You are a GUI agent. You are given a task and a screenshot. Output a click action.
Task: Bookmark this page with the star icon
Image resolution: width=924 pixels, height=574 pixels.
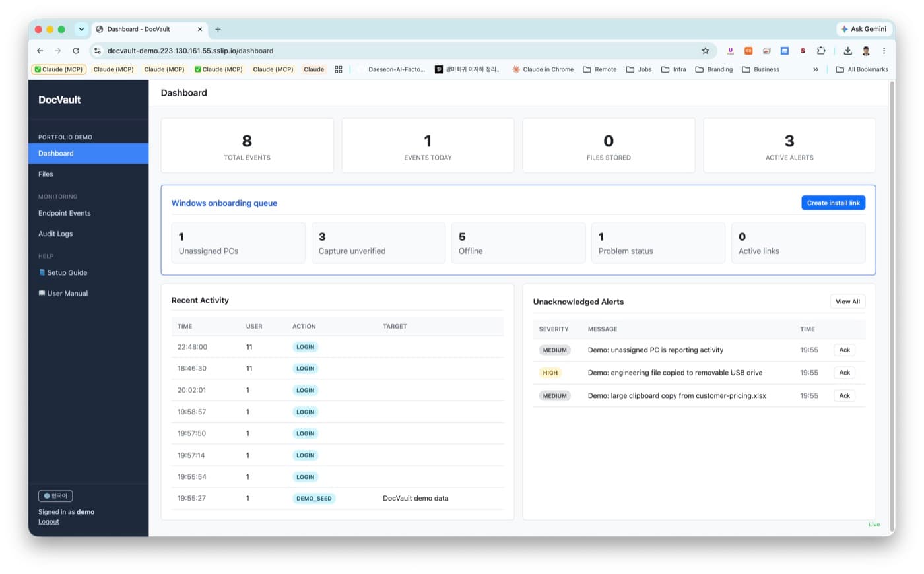pos(705,51)
